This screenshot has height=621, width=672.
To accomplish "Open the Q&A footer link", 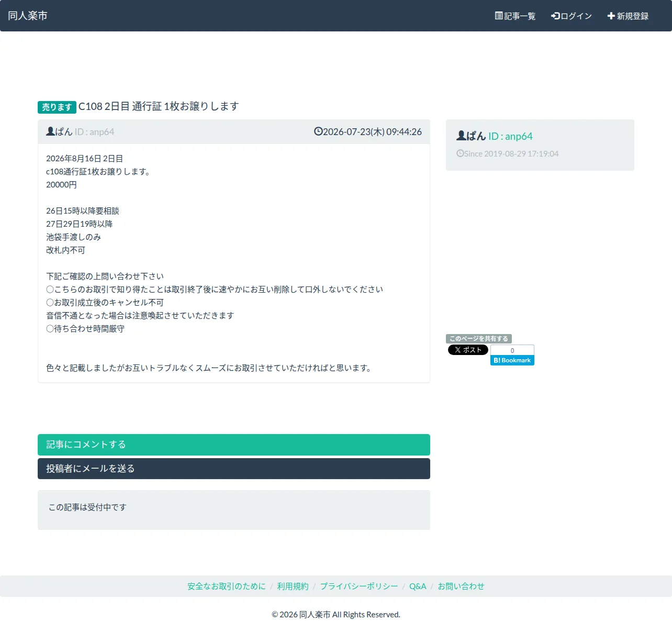I will point(418,586).
